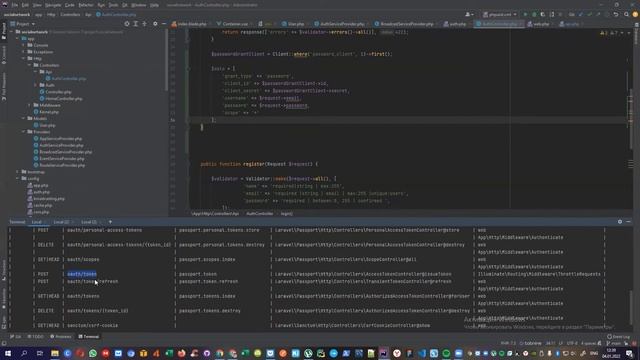Open the Git tool window button
Image resolution: width=640 pixels, height=360 pixels.
(x=16, y=337)
